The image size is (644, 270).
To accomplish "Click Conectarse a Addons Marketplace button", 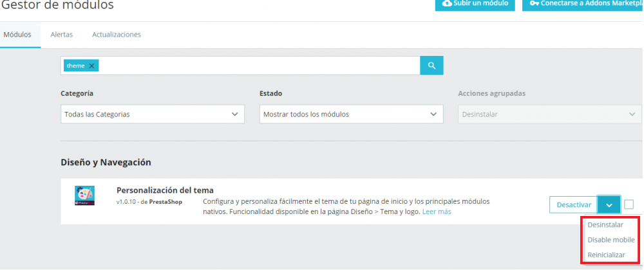I will (x=583, y=4).
